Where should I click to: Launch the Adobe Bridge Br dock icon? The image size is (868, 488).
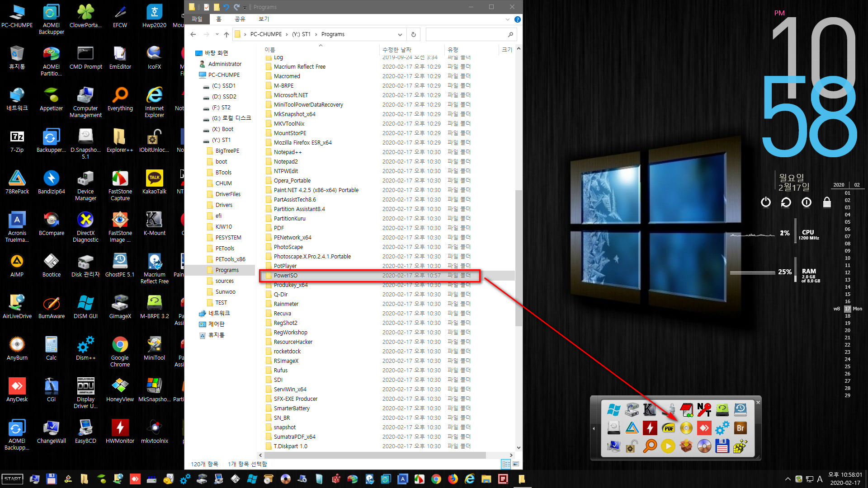(x=740, y=428)
